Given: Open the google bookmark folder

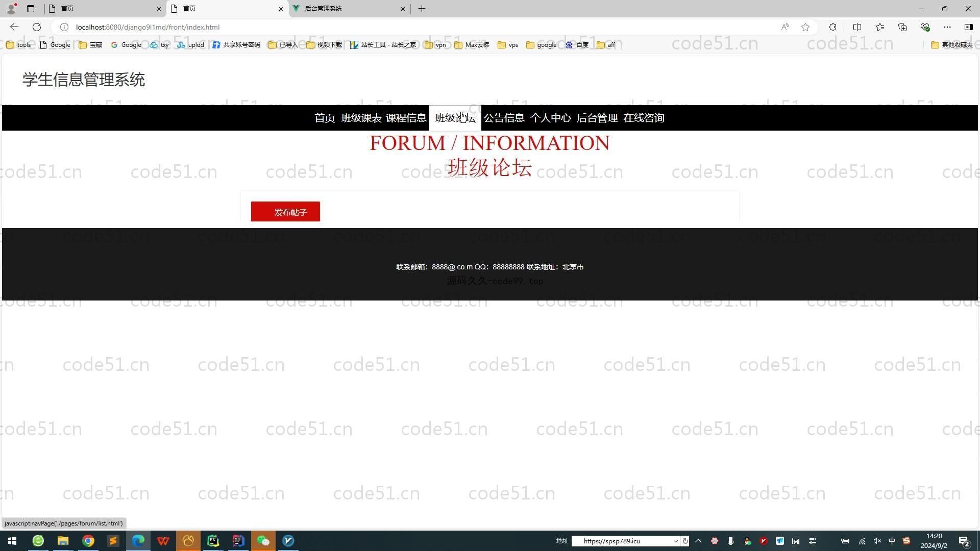Looking at the screenshot, I should tap(541, 45).
